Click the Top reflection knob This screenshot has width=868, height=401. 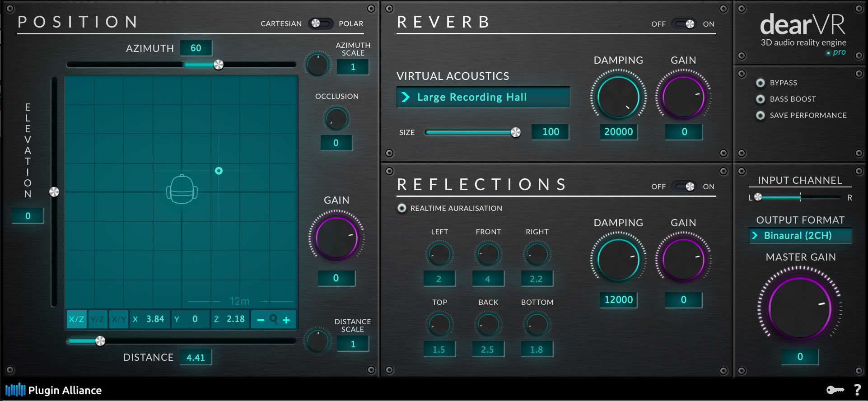click(439, 324)
